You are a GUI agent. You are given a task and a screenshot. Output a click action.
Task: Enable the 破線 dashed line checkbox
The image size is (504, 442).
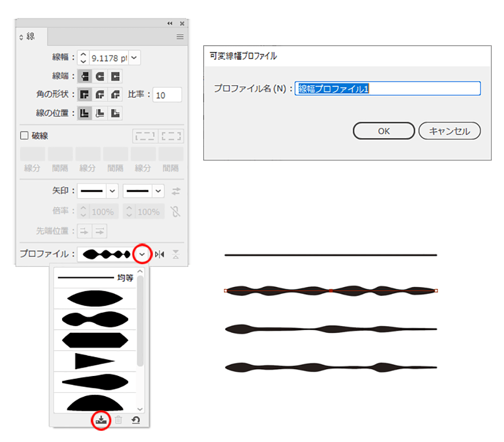click(24, 135)
